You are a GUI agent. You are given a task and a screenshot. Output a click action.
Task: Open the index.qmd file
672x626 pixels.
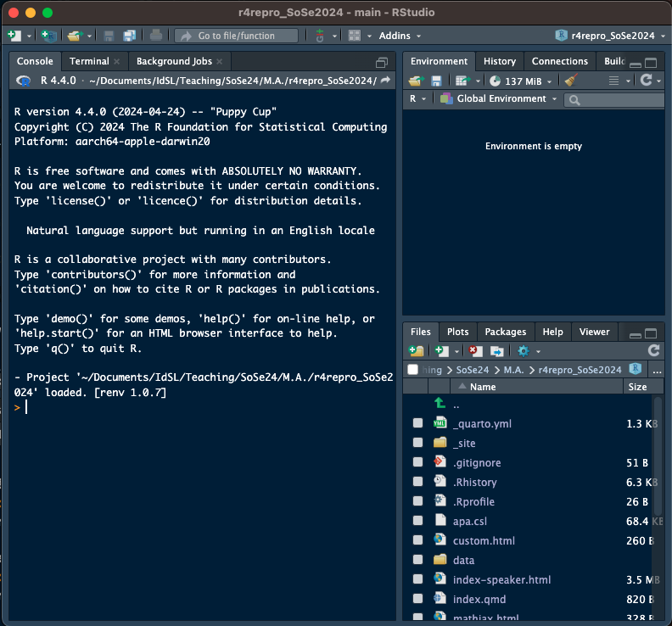tap(479, 599)
